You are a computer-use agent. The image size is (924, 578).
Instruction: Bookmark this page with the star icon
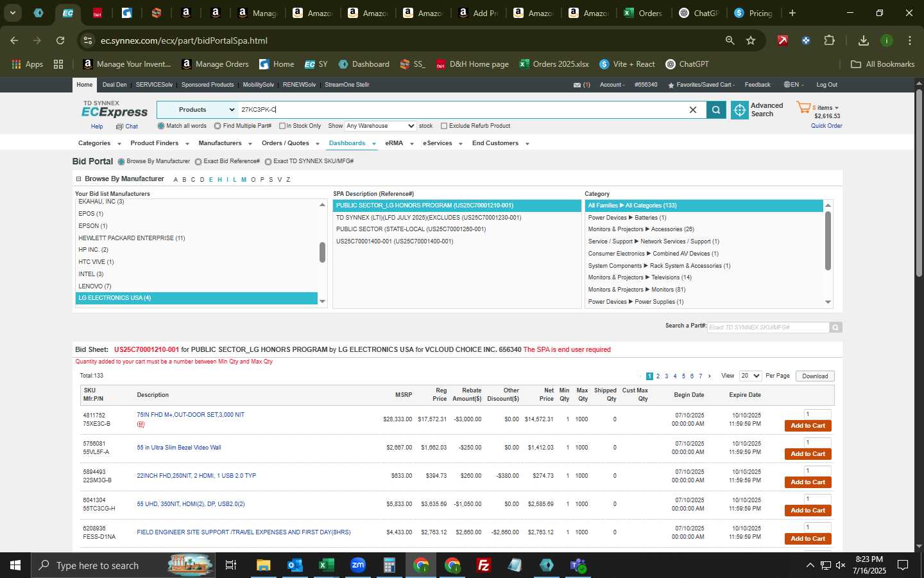pyautogui.click(x=751, y=40)
